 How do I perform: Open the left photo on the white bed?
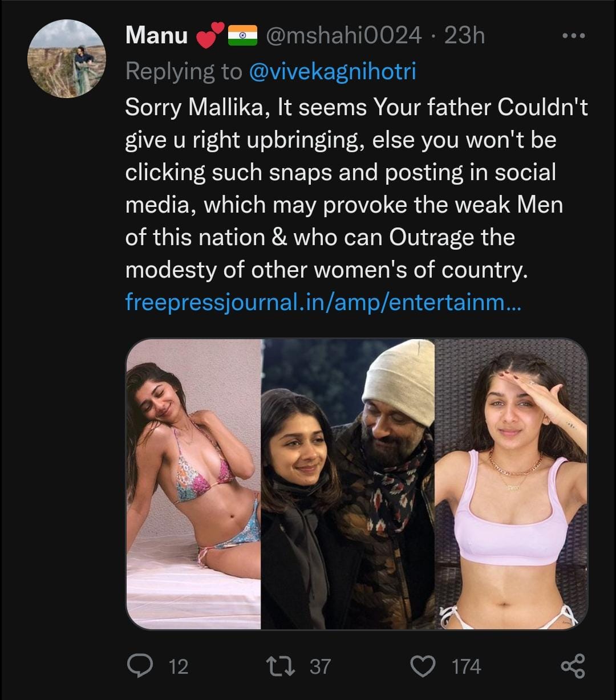(x=193, y=484)
